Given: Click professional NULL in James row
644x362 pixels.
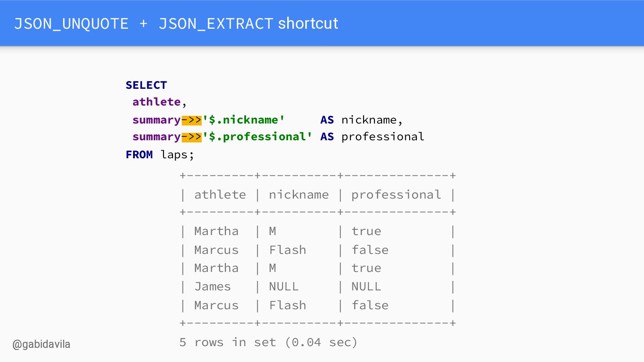Looking at the screenshot, I should click(366, 287).
